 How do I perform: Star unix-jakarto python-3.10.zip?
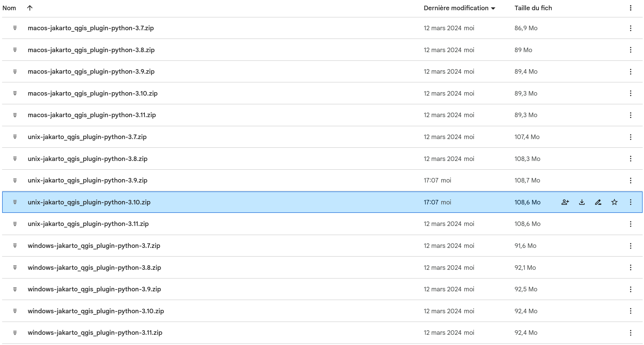[x=615, y=202]
